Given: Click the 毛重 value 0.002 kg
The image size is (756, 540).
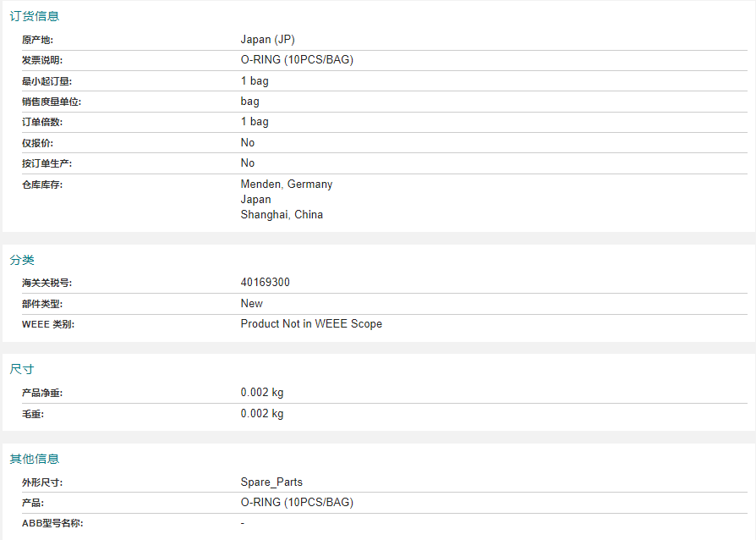Looking at the screenshot, I should pyautogui.click(x=262, y=414).
